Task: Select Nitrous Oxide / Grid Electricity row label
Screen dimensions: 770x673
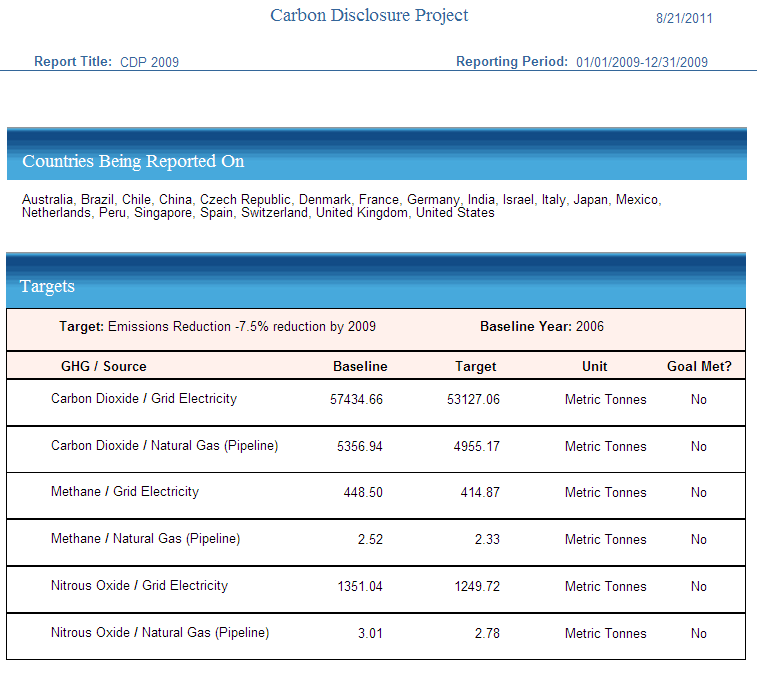Action: pyautogui.click(x=139, y=586)
